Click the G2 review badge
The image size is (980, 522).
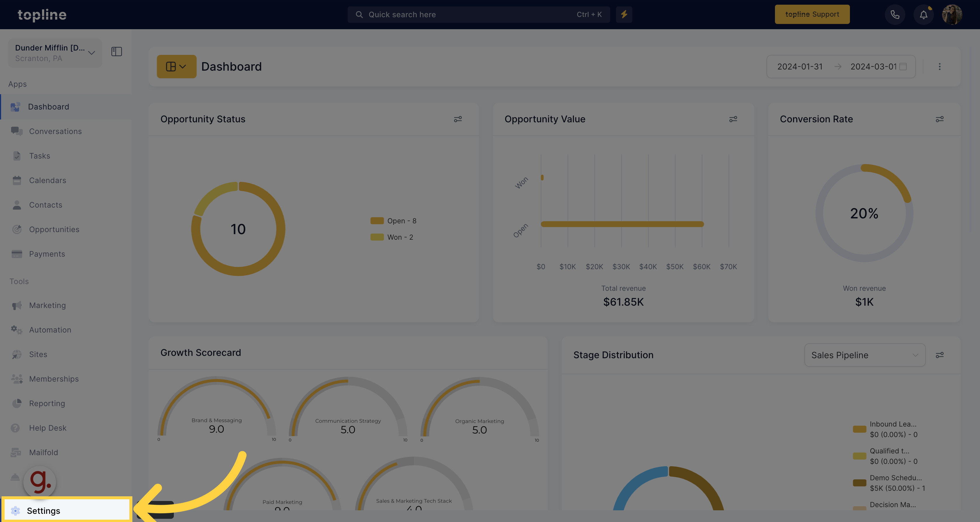(x=40, y=482)
